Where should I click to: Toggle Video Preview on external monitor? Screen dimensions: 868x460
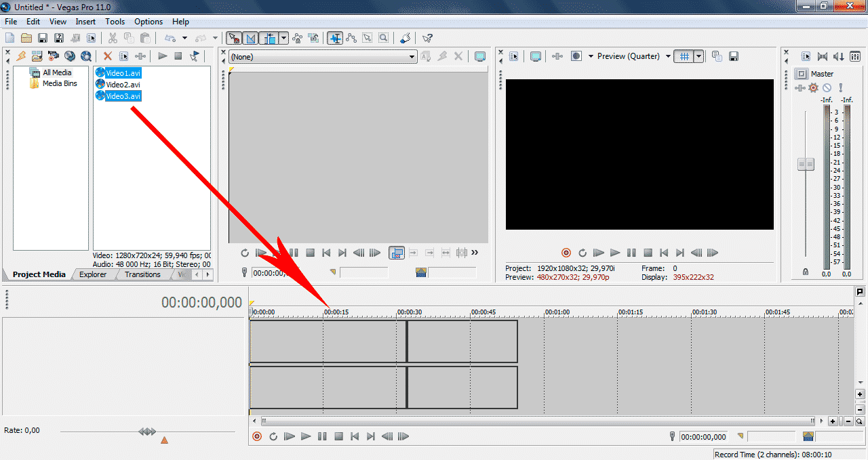pos(536,56)
